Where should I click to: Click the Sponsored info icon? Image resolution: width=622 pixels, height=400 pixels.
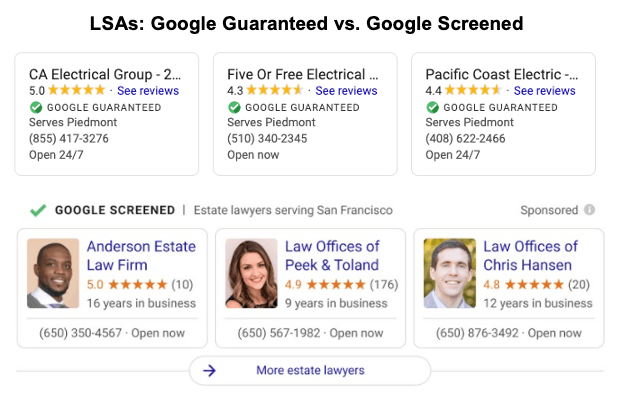tap(590, 210)
